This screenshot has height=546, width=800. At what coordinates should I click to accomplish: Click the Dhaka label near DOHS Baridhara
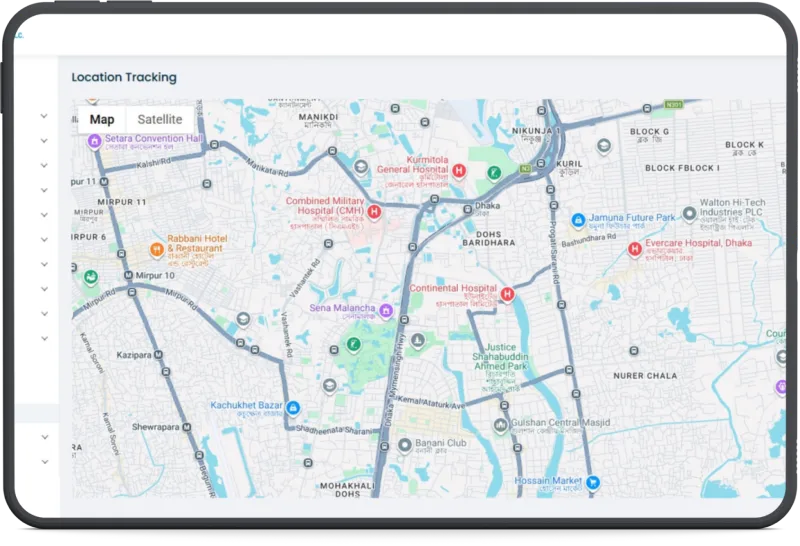488,206
